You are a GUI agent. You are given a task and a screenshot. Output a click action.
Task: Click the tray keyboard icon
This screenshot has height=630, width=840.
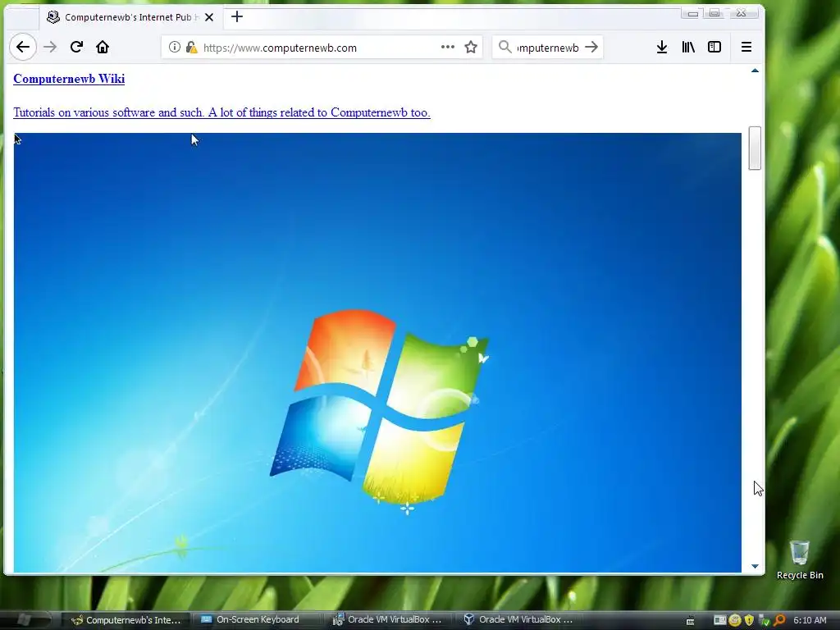(691, 620)
